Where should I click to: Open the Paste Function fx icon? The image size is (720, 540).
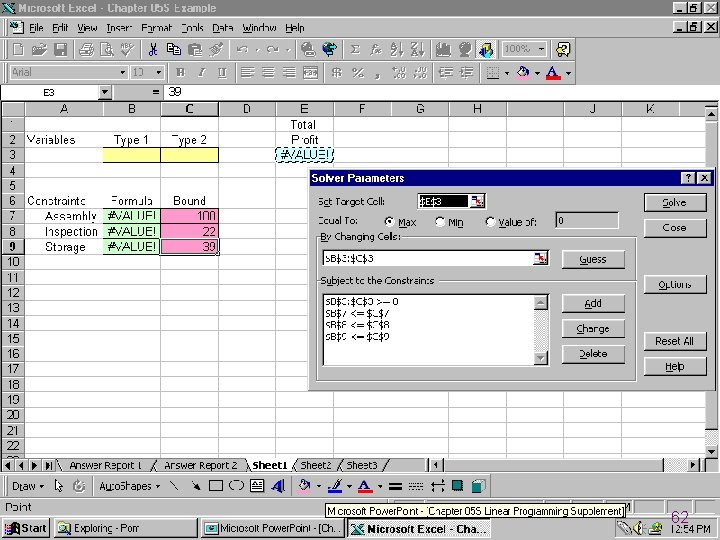tap(376, 49)
